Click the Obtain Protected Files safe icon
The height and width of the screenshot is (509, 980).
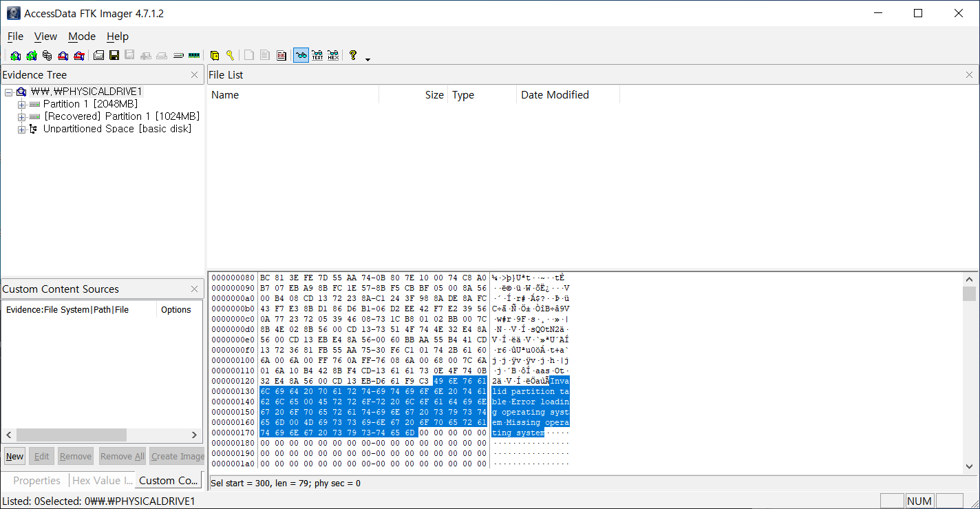click(214, 56)
